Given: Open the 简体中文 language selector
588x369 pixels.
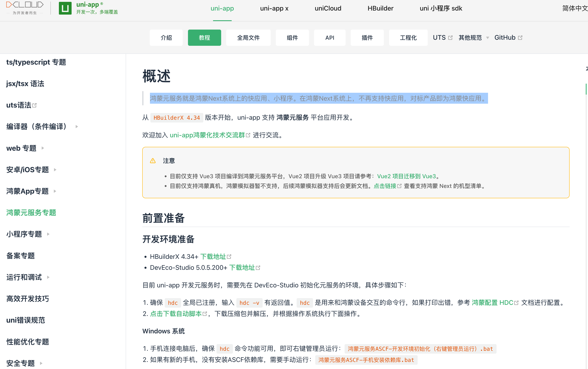Looking at the screenshot, I should pos(575,8).
